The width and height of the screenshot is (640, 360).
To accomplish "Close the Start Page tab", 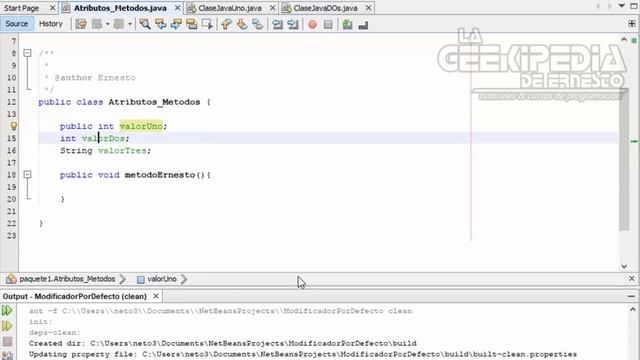I will (x=52, y=8).
